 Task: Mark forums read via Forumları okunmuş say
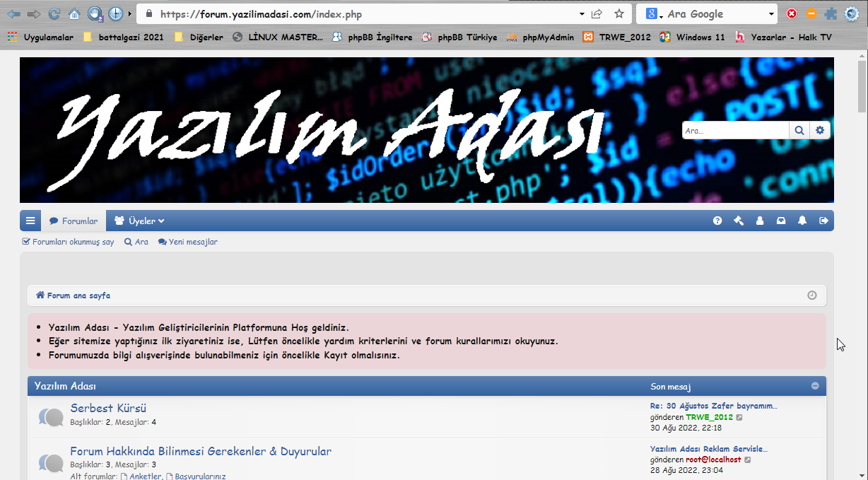pyautogui.click(x=69, y=242)
